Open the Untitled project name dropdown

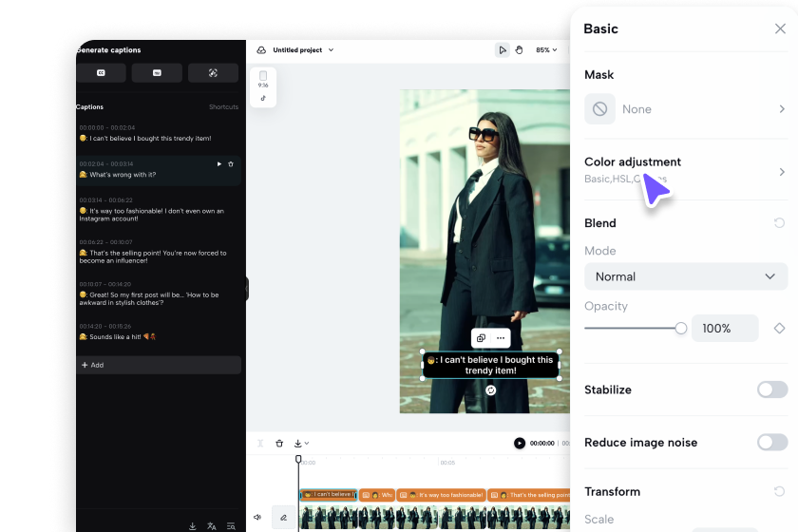303,50
